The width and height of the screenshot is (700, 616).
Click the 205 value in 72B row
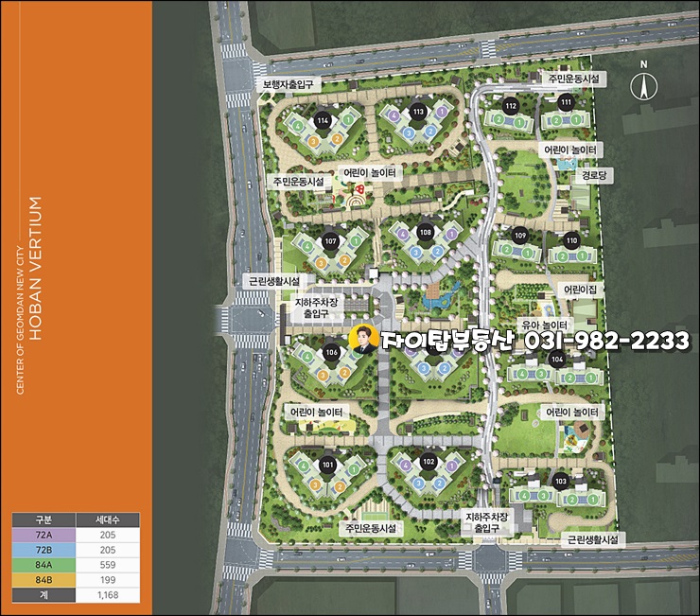point(108,550)
